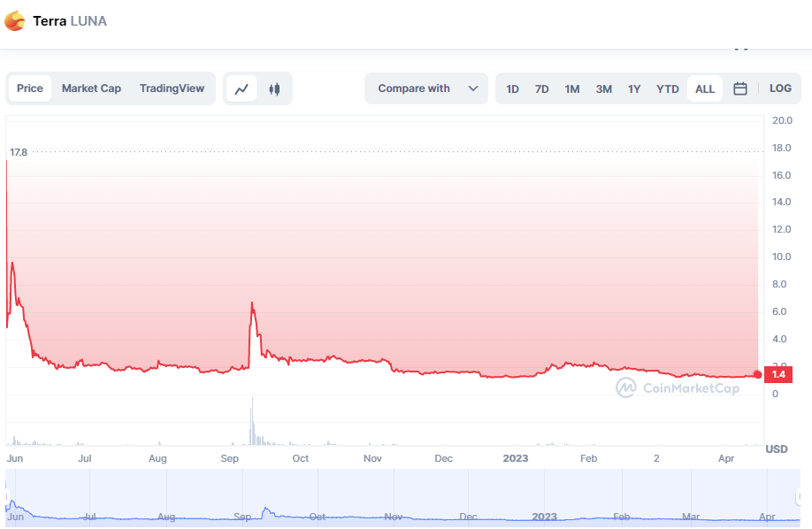Click the current price 1.4 label
The height and width of the screenshot is (529, 812).
778,374
